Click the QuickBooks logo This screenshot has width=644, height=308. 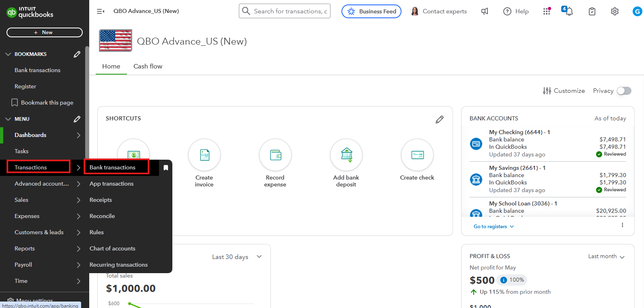click(x=30, y=12)
